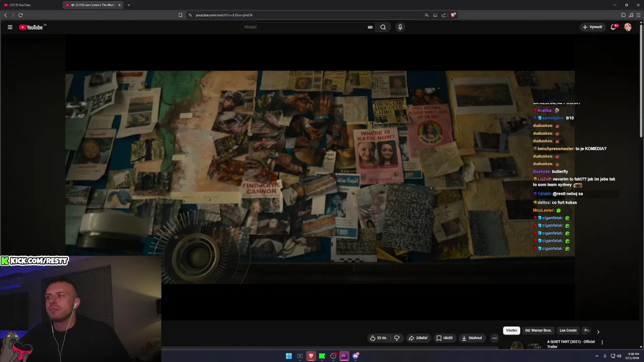Screen dimensions: 644x362
Task: Select the Lee Cronin chip
Action: point(568,330)
